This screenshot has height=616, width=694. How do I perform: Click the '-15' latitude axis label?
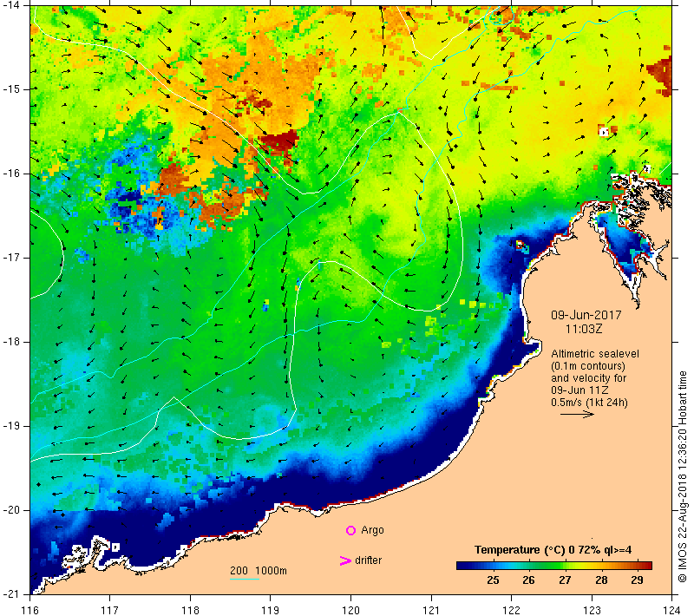[10, 89]
